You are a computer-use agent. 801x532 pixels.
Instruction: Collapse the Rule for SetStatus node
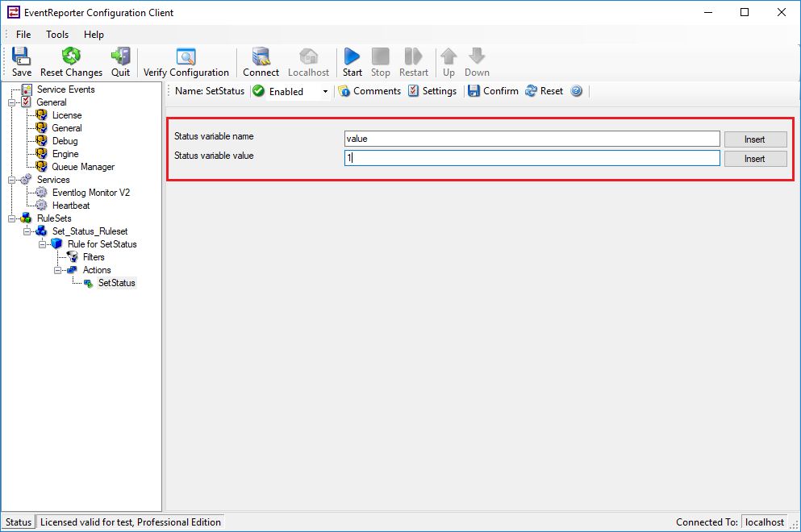(43, 244)
